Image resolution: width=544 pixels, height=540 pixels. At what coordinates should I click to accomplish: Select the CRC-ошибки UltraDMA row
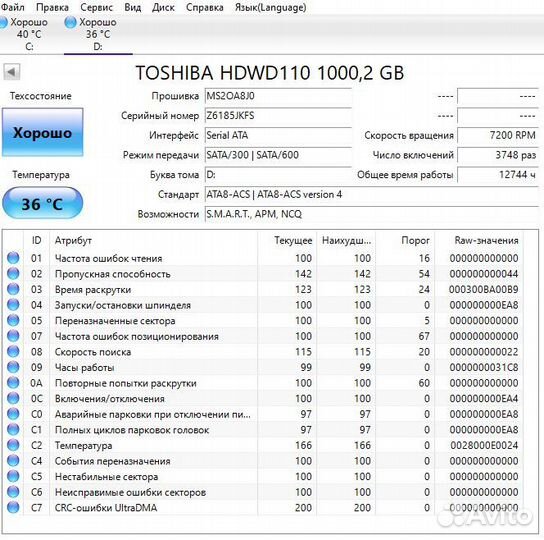coord(263,507)
